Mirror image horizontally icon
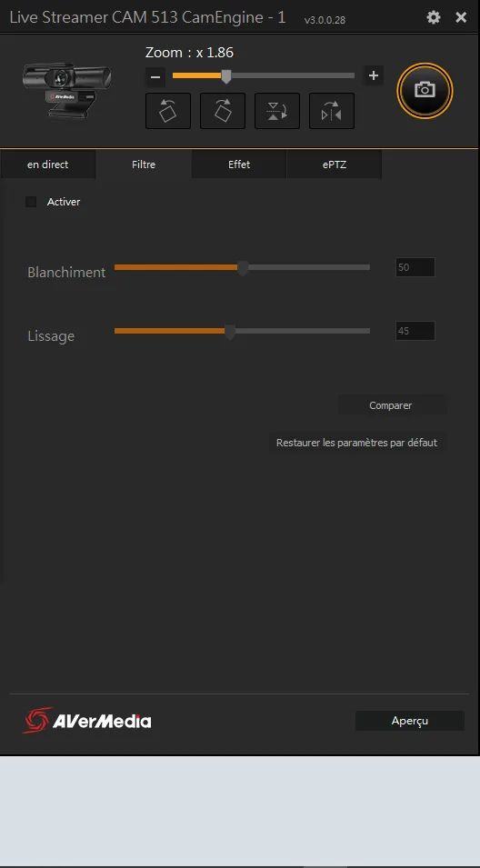 click(332, 111)
